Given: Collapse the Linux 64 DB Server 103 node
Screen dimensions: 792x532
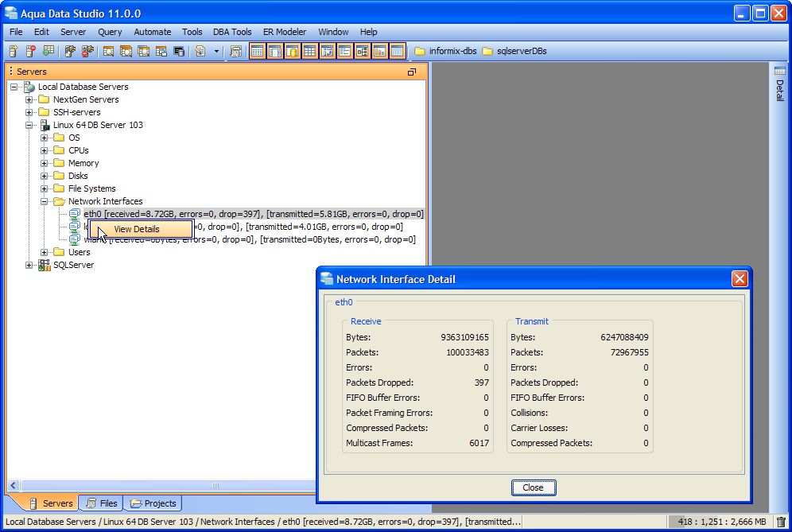Looking at the screenshot, I should 29,125.
